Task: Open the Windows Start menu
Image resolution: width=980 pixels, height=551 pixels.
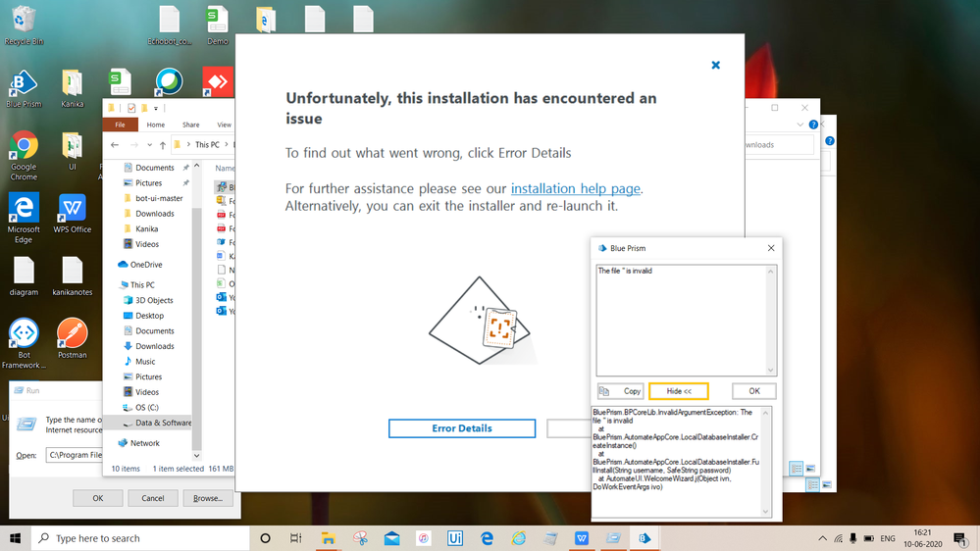Action: tap(15, 538)
